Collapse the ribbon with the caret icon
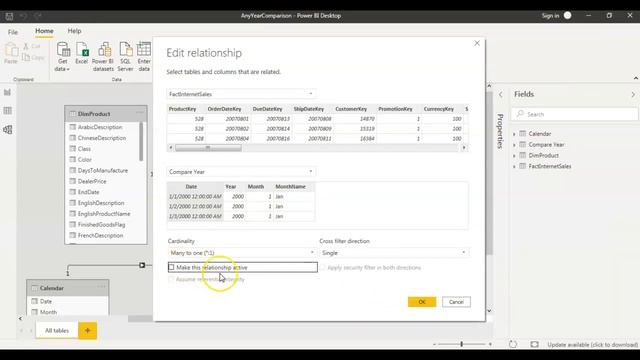 coord(636,78)
